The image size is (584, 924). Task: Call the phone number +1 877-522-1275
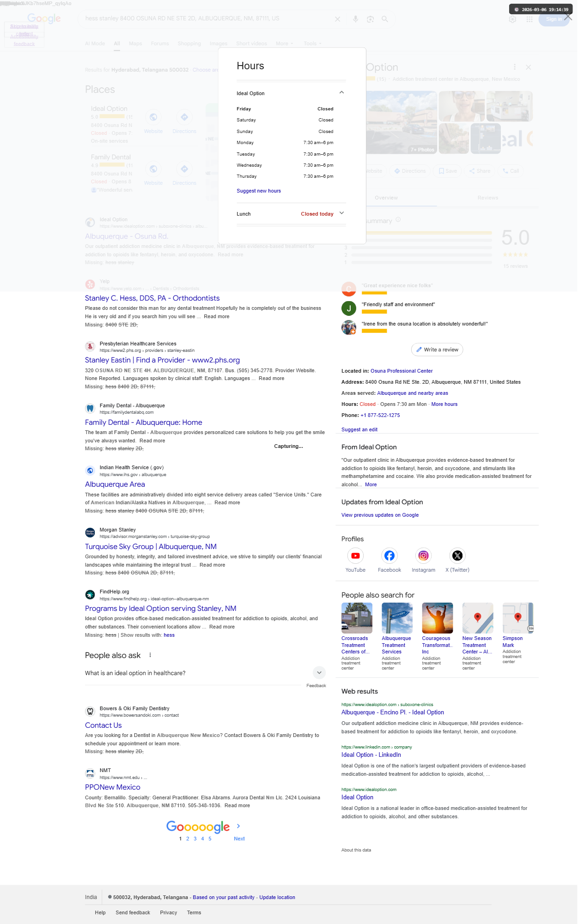[x=380, y=415]
